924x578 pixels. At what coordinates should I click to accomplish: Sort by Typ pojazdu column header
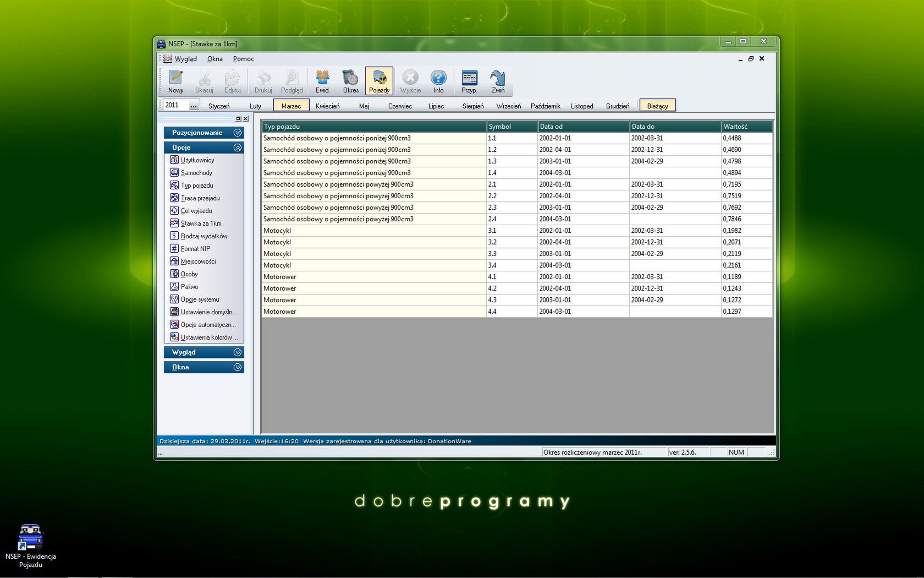point(374,127)
